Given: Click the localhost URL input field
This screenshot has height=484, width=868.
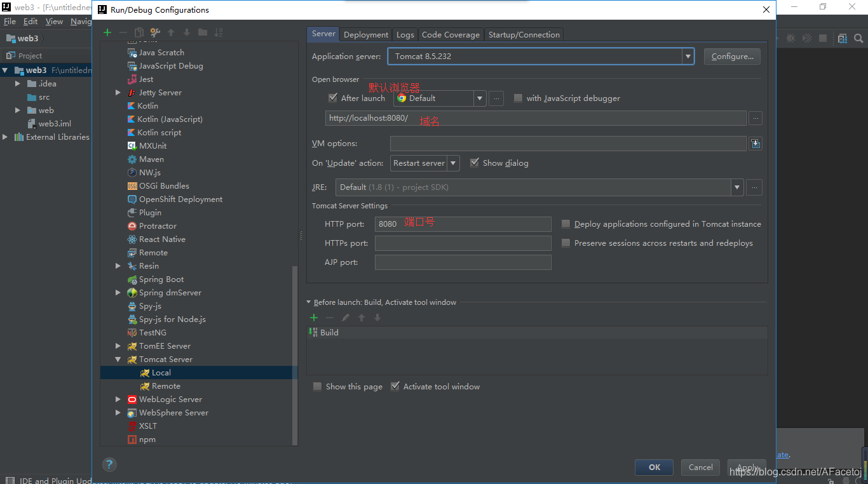Looking at the screenshot, I should (x=536, y=118).
